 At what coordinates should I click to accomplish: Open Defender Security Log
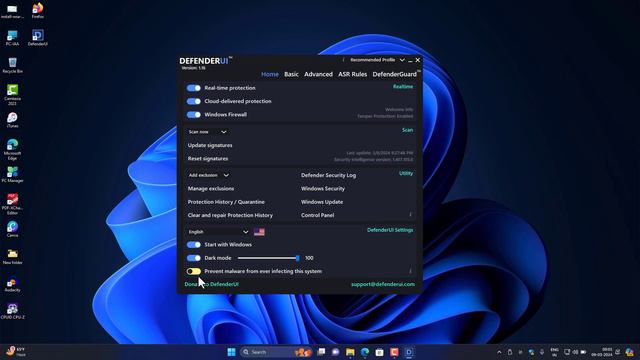tap(329, 175)
